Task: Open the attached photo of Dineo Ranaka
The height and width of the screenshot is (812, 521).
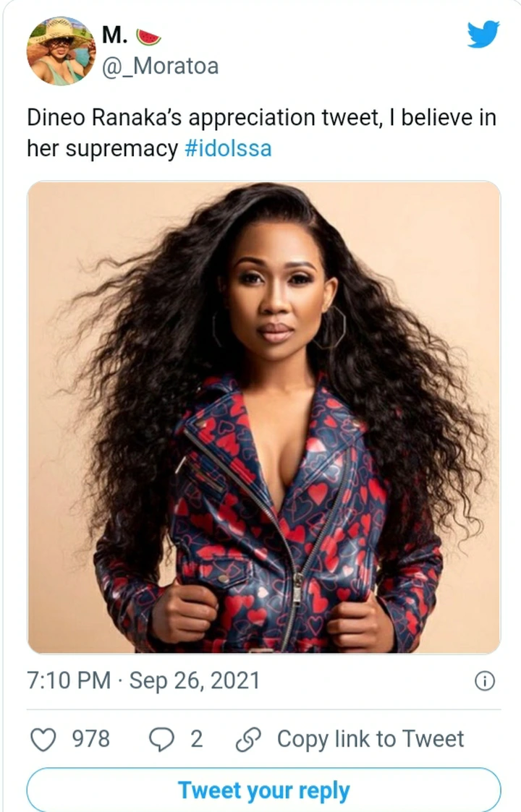Action: click(x=264, y=417)
